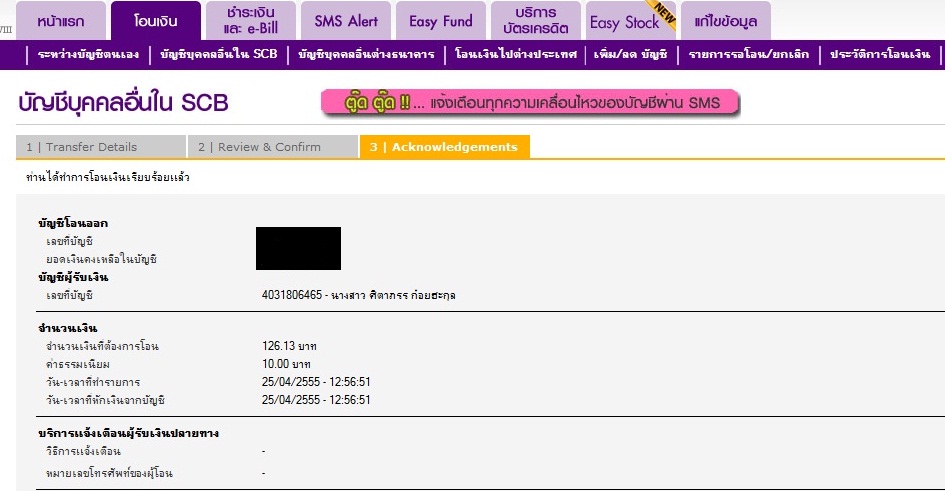
Task: Click the บัญชีโอนออก section heading
Action: point(73,223)
